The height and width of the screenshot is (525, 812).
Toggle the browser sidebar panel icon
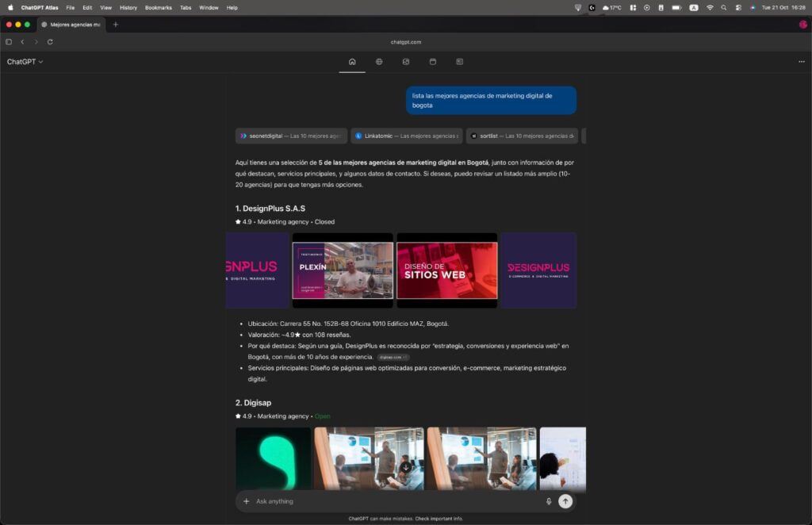pos(9,42)
